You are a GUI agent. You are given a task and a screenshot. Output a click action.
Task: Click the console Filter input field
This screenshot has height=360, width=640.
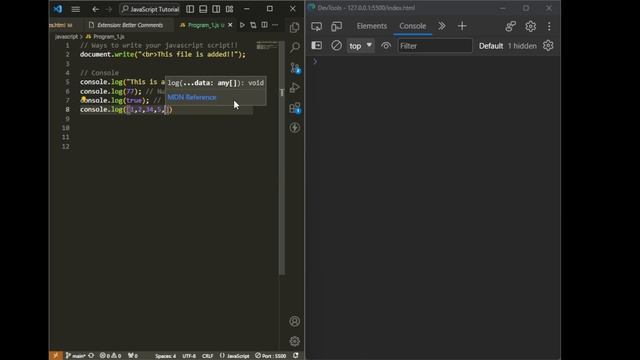435,46
